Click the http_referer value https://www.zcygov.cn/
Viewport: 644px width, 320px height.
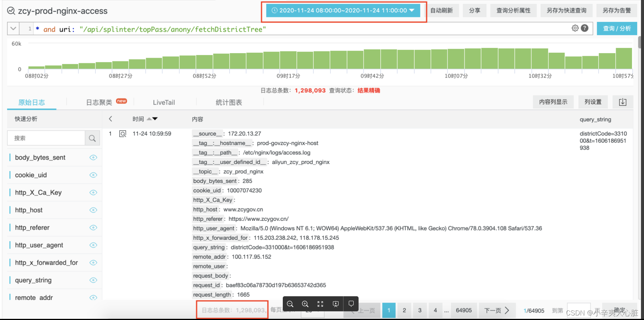point(259,219)
